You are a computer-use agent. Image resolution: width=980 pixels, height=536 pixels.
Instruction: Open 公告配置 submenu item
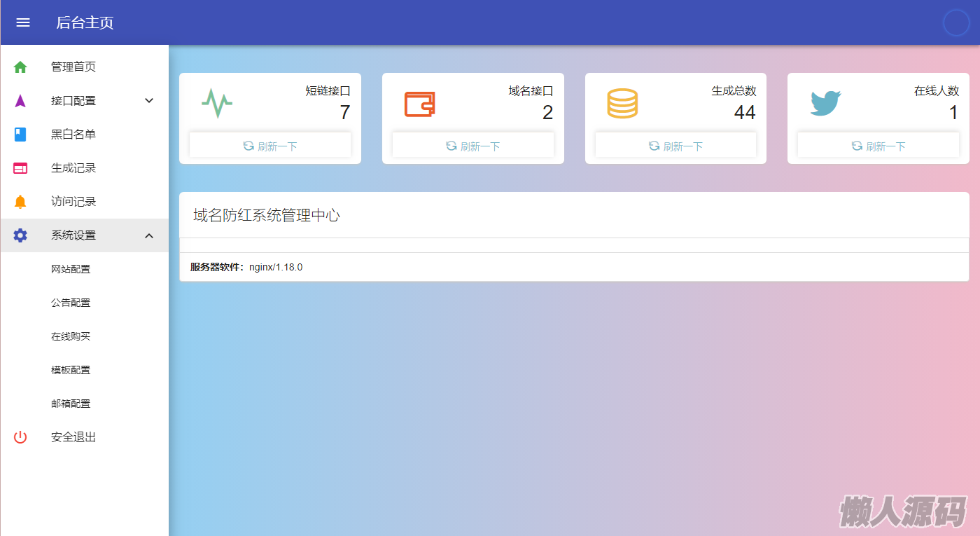coord(84,303)
